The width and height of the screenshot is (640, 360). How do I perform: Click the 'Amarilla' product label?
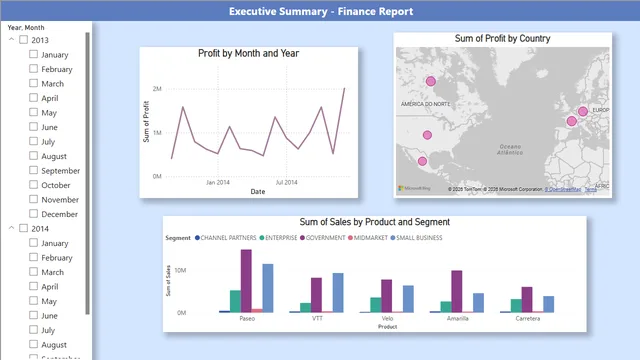458,318
